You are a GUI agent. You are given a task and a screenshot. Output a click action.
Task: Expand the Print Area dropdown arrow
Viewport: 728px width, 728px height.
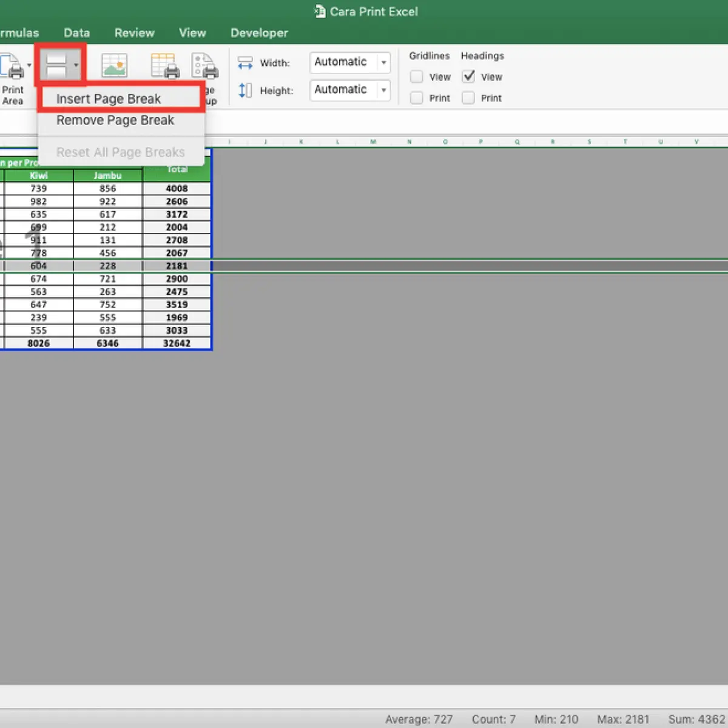pyautogui.click(x=29, y=66)
